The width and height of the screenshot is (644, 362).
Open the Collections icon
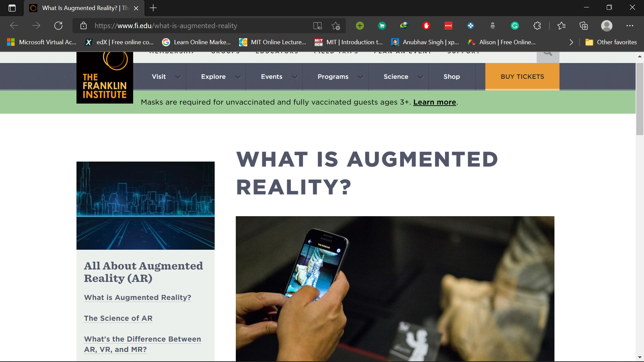tap(584, 26)
